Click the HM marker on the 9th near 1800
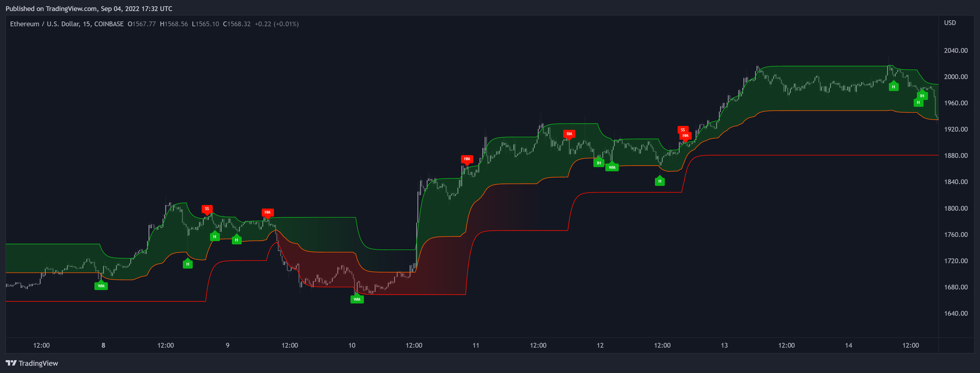 (x=267, y=213)
